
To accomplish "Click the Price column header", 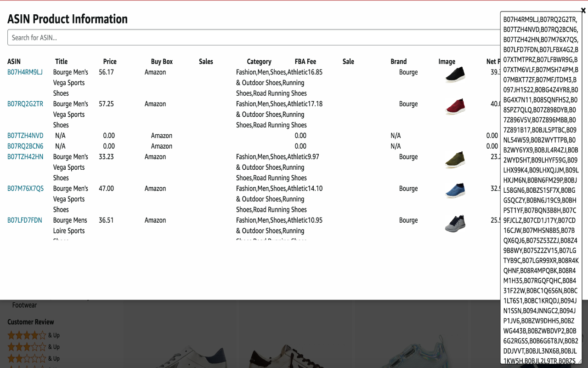I will point(110,62).
